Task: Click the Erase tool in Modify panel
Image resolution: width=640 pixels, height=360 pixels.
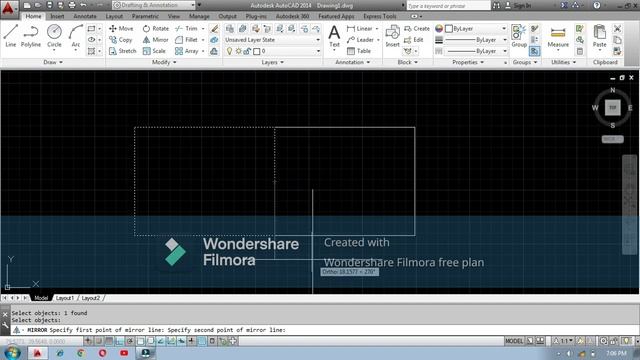Action: [x=214, y=29]
